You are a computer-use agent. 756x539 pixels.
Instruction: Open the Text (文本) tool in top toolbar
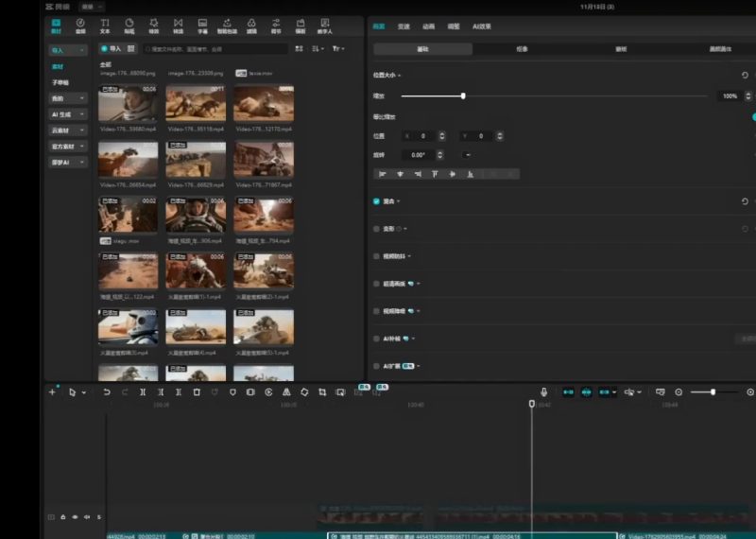pos(105,26)
